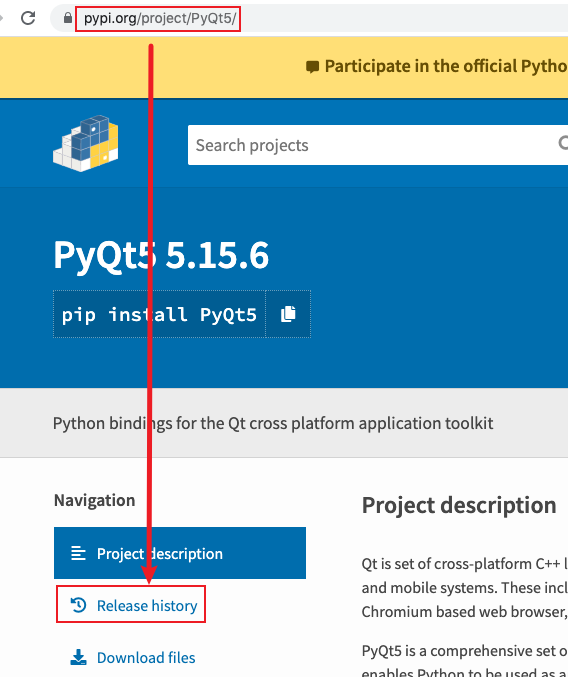Click the Download files arrow icon
This screenshot has height=677, width=568.
pyautogui.click(x=78, y=657)
